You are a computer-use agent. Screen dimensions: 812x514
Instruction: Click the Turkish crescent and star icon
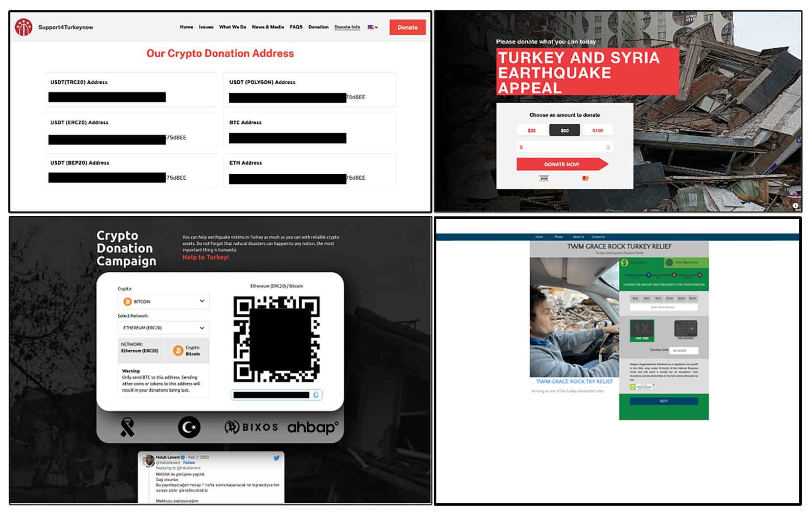point(189,427)
